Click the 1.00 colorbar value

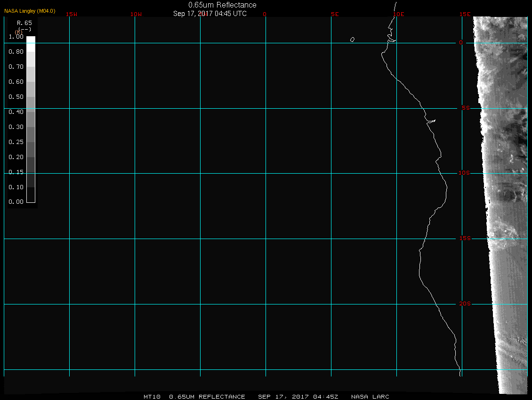16,37
